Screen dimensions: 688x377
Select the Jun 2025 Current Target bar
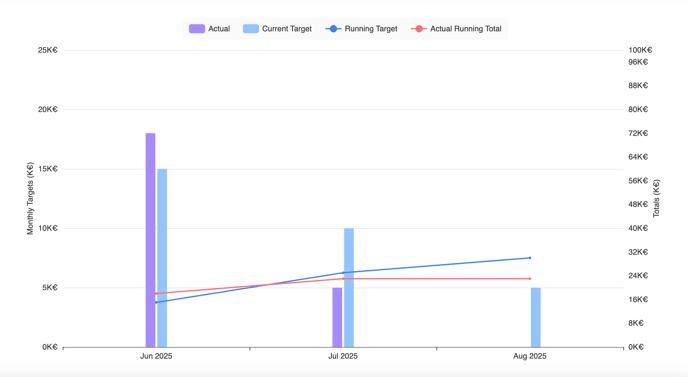pyautogui.click(x=162, y=258)
